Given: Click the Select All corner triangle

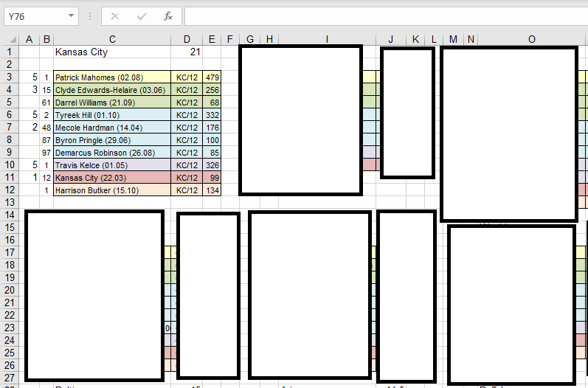Looking at the screenshot, I should click(x=10, y=39).
